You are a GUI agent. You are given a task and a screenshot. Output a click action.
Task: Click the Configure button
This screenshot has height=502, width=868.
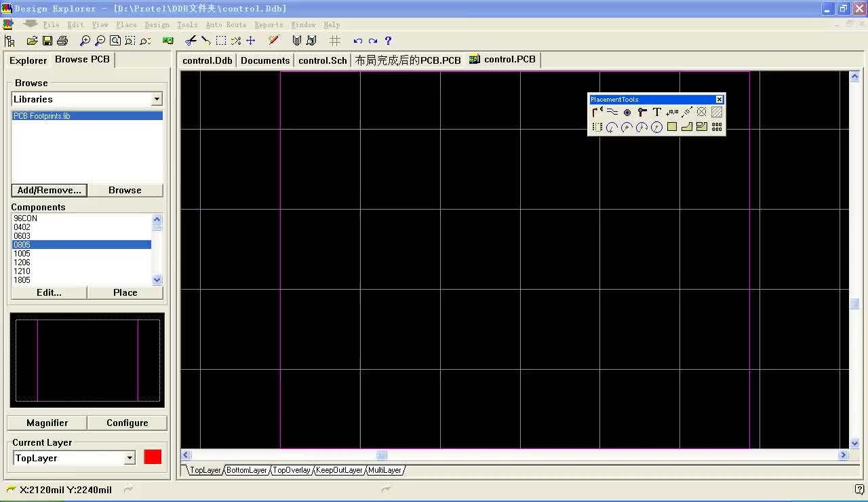point(127,423)
